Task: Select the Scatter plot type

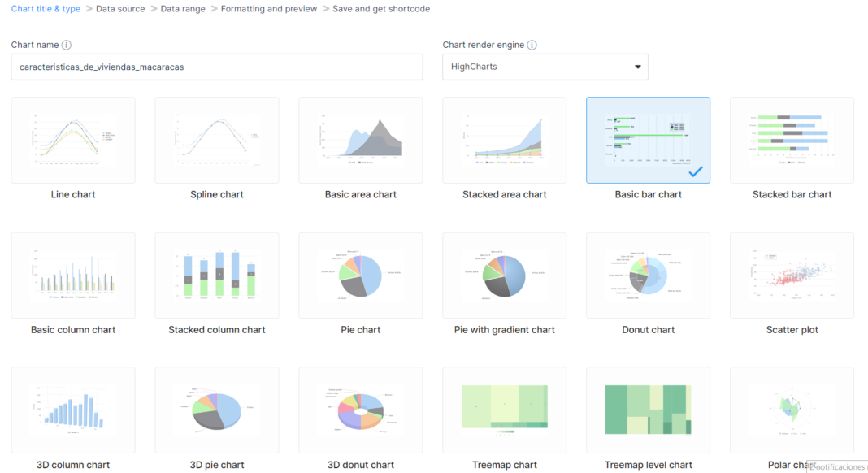Action: click(792, 275)
